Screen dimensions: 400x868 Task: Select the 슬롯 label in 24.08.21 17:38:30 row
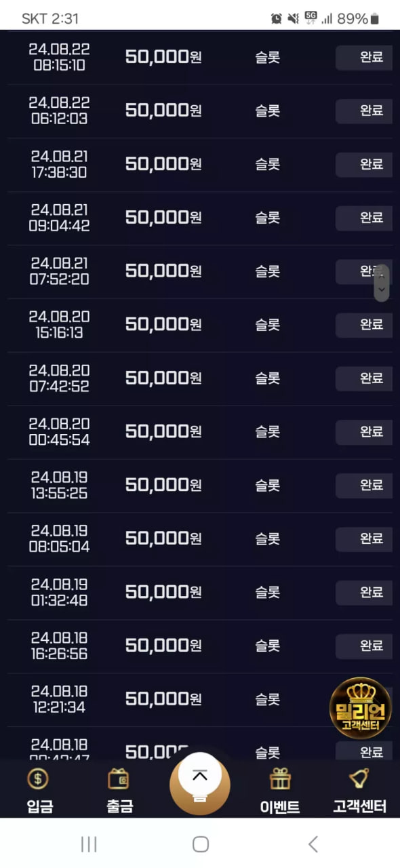[x=267, y=164]
